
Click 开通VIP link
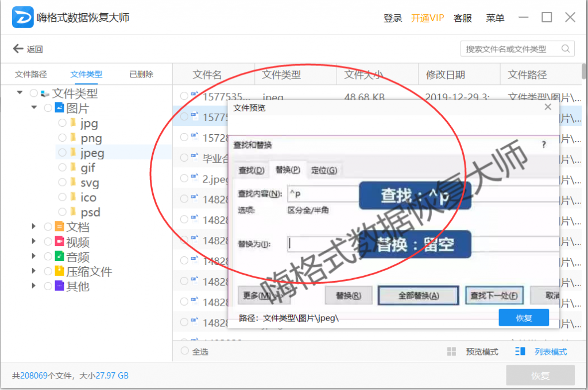tap(427, 18)
